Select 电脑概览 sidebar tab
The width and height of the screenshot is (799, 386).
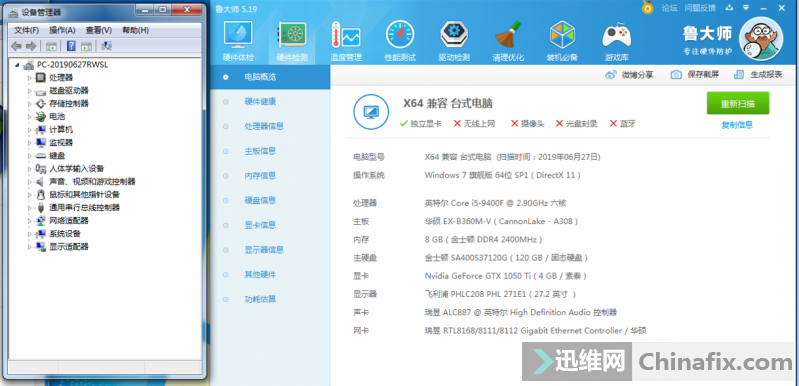coord(270,77)
